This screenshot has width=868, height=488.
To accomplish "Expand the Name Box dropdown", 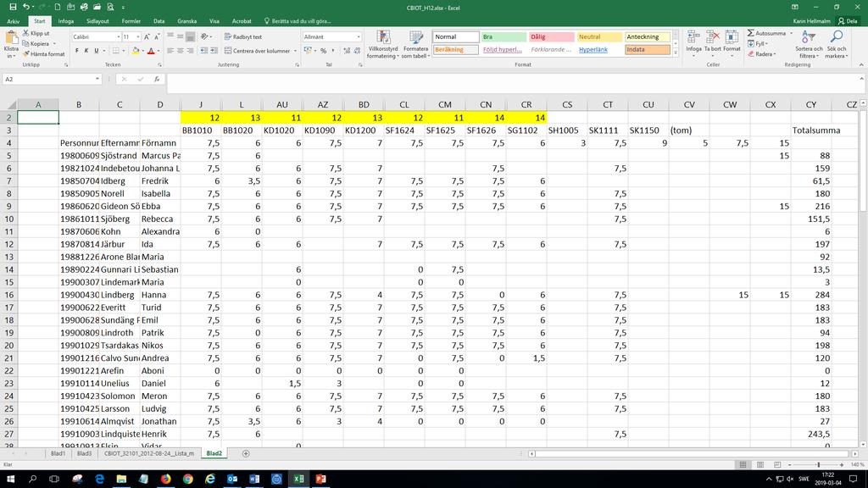I will (x=97, y=79).
